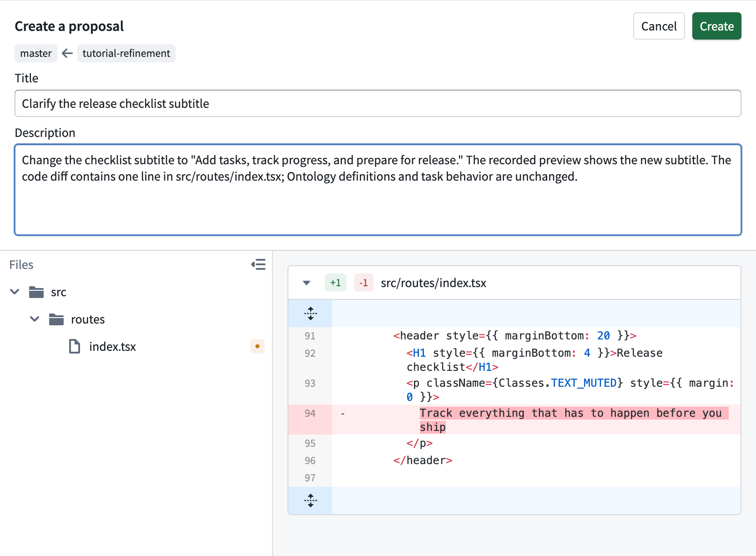Click the routes folder label
Image resolution: width=756 pixels, height=556 pixels.
(88, 319)
